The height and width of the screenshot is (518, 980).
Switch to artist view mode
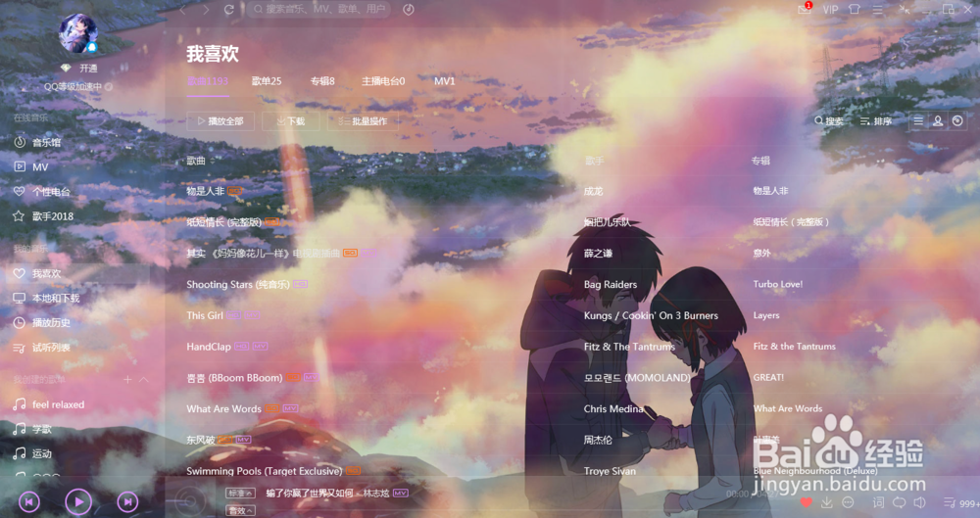(x=938, y=121)
